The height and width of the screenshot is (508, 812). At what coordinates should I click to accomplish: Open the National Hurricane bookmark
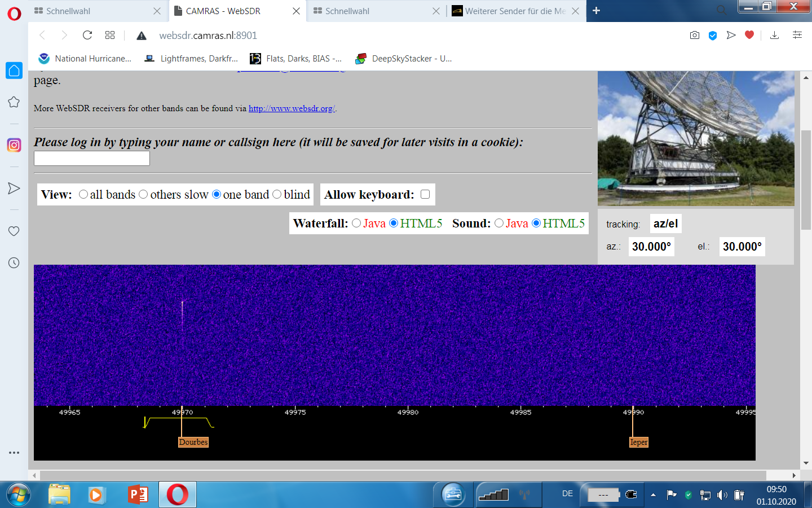tap(85, 59)
